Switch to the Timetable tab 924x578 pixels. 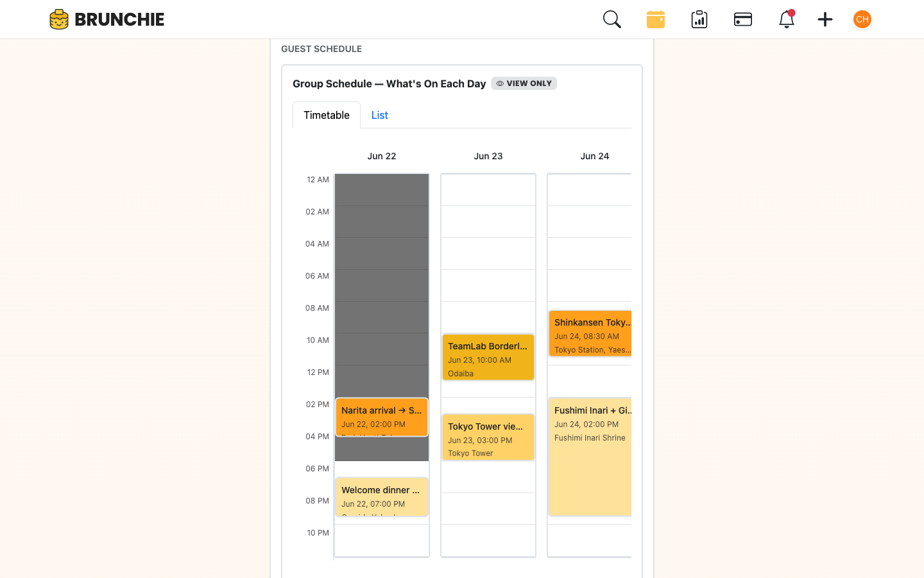[327, 115]
